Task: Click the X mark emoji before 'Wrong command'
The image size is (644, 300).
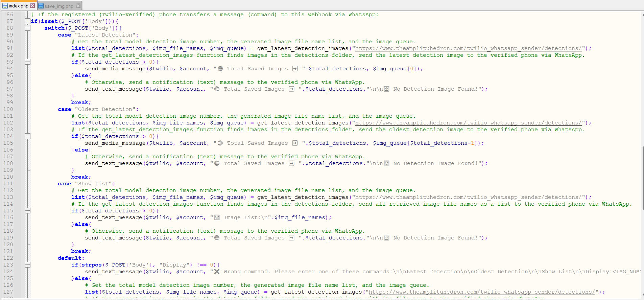Action: tap(217, 272)
